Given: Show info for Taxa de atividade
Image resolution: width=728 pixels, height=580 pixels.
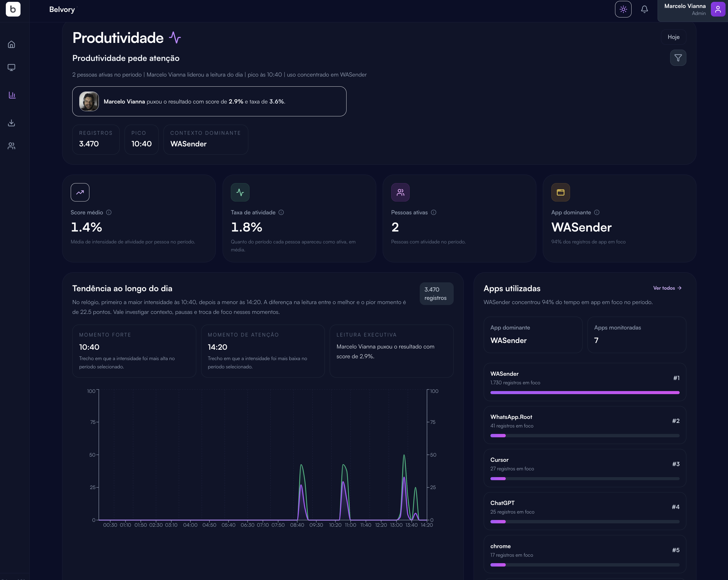Looking at the screenshot, I should [x=281, y=212].
